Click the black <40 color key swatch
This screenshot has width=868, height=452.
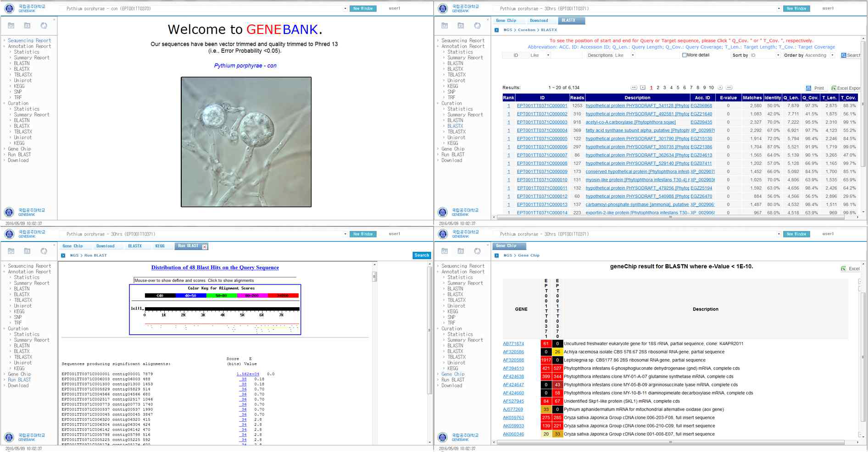(x=160, y=296)
